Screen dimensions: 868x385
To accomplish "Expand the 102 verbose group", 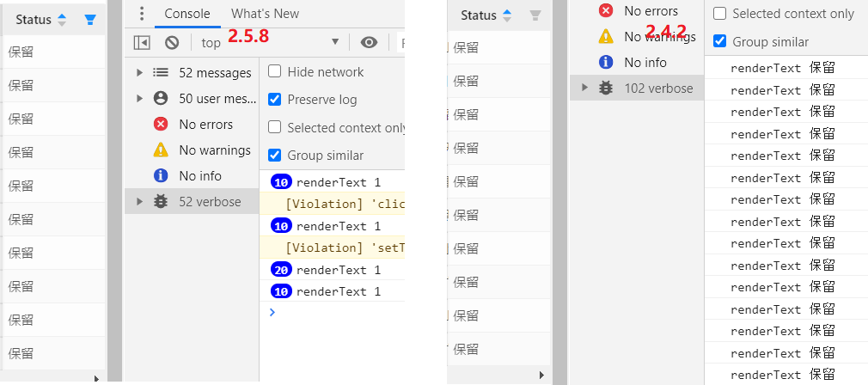I will [584, 88].
